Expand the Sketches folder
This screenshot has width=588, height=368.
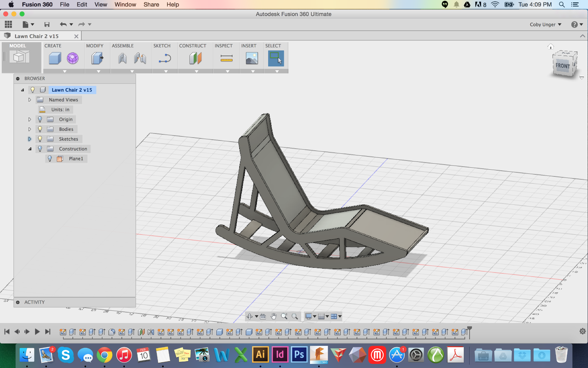pyautogui.click(x=30, y=139)
